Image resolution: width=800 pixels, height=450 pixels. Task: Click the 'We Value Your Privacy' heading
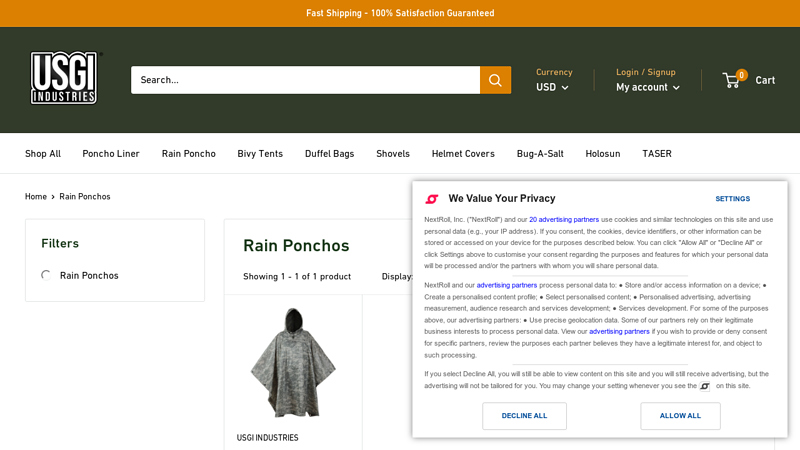point(502,198)
